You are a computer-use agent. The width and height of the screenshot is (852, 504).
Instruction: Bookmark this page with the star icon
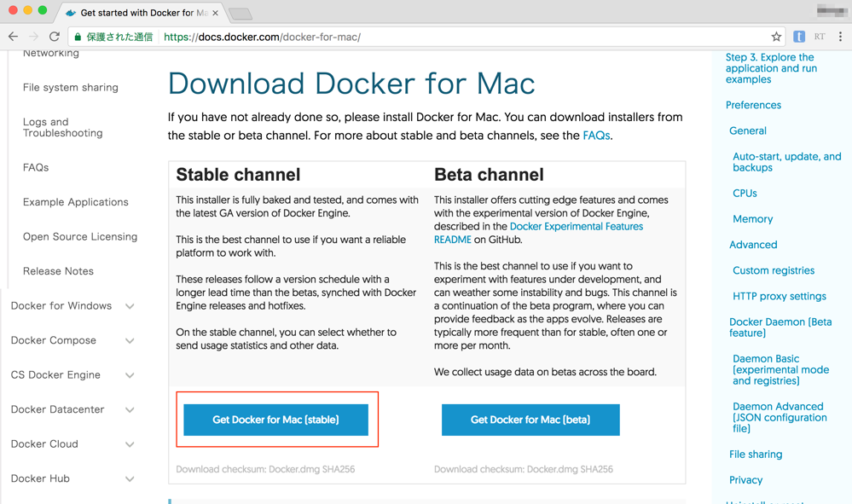click(x=776, y=37)
